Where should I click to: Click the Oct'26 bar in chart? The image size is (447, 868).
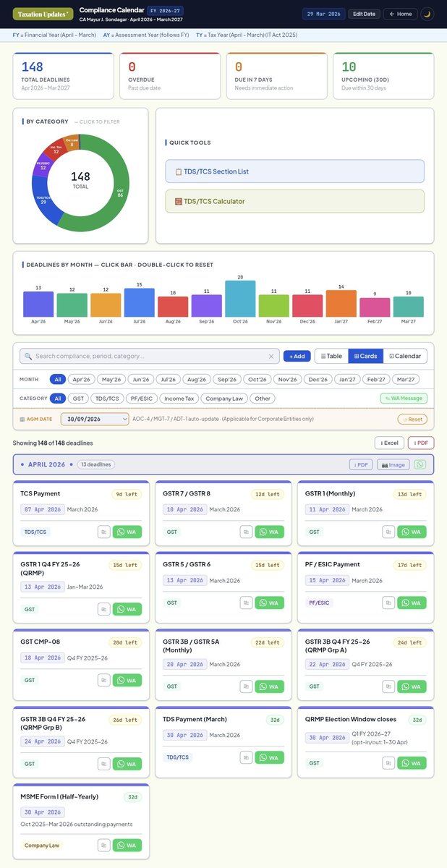pos(240,298)
